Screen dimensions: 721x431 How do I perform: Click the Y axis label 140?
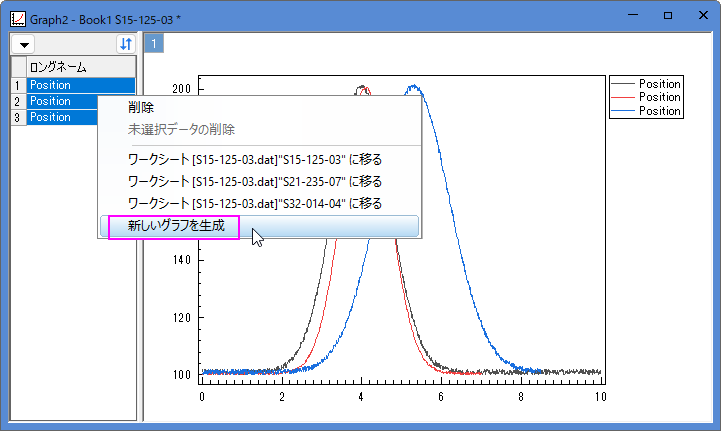[x=181, y=260]
